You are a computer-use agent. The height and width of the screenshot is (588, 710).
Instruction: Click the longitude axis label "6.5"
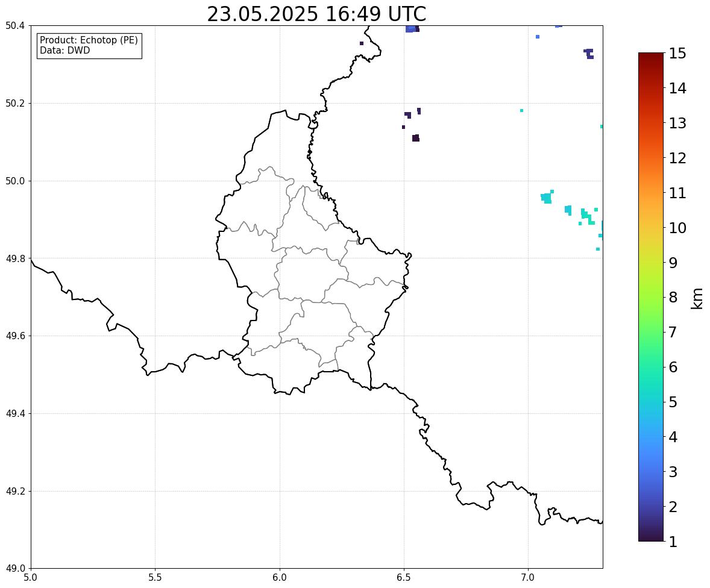pos(404,578)
